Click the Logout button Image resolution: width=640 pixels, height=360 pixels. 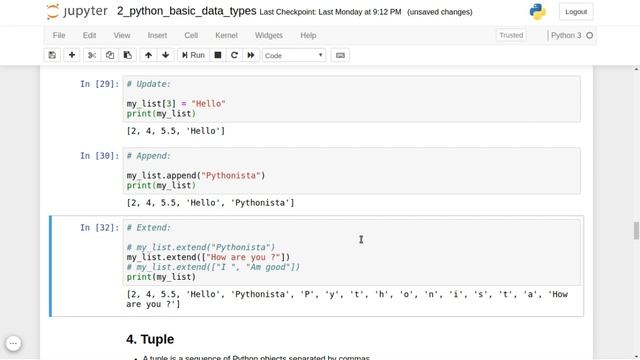(x=576, y=12)
